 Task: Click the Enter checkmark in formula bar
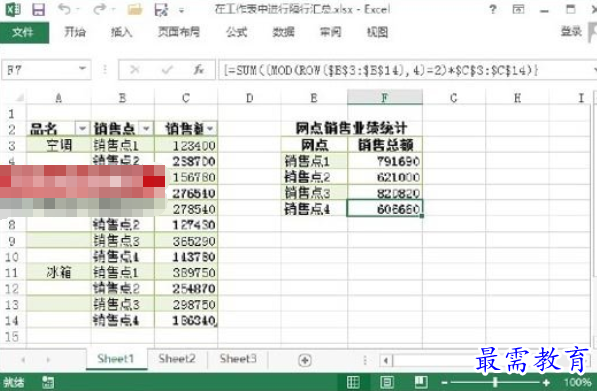tap(167, 70)
